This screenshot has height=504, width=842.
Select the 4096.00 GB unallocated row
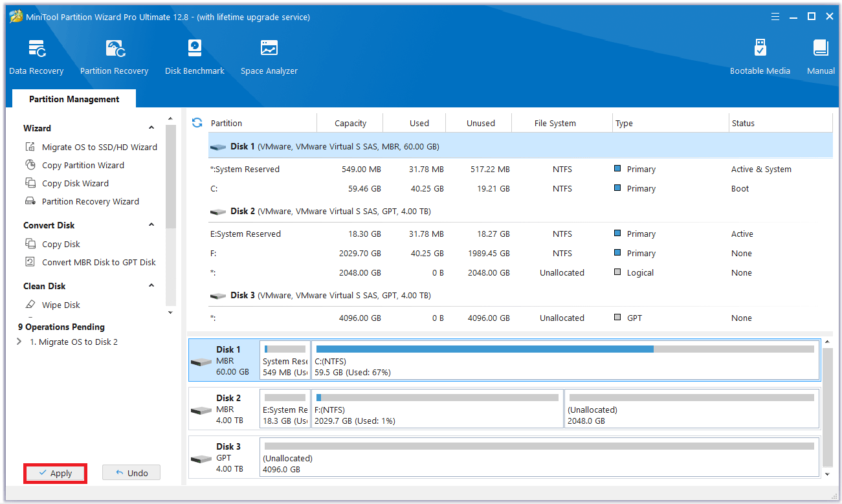520,318
